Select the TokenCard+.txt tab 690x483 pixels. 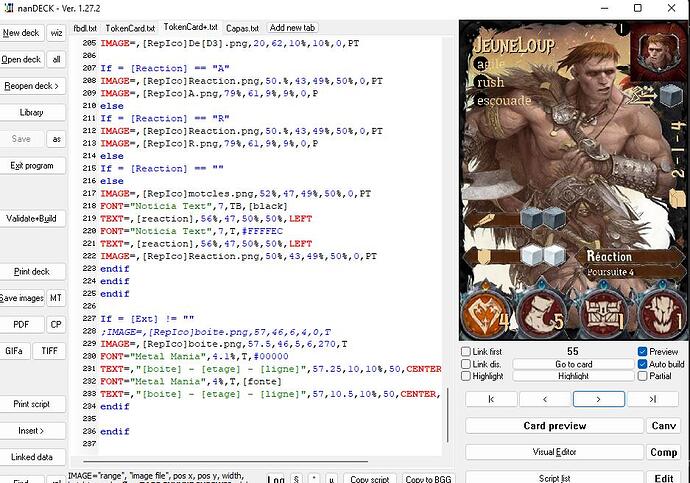(191, 27)
